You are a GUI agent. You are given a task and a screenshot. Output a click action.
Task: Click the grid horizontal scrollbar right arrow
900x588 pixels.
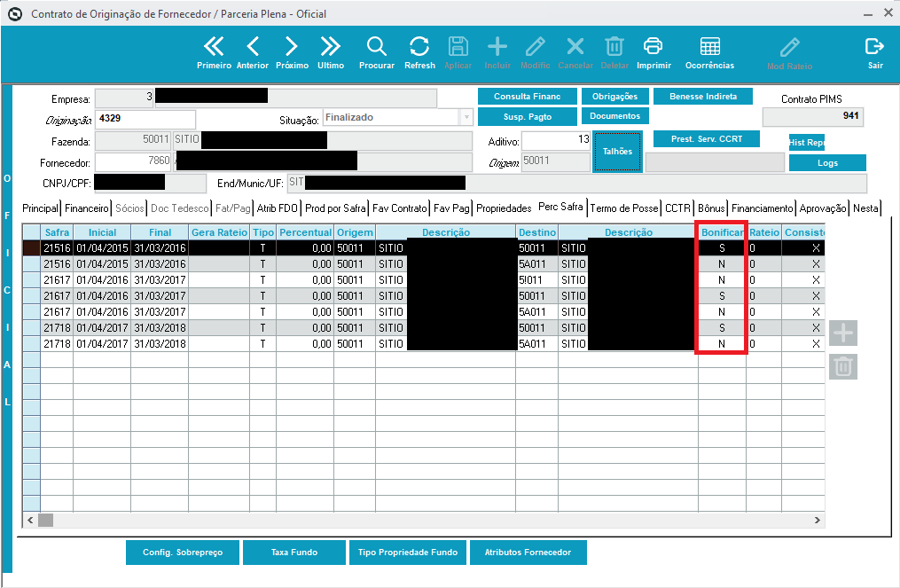(x=817, y=521)
